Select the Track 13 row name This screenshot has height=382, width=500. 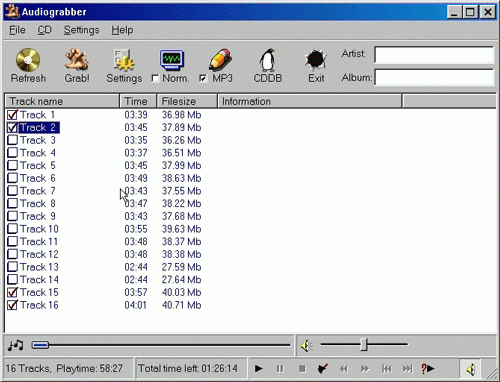click(39, 267)
